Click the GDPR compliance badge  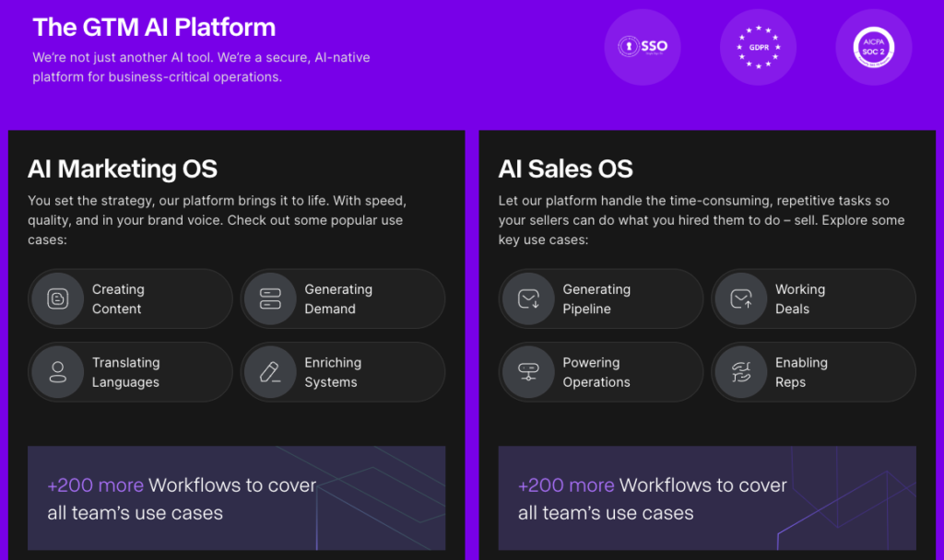(x=758, y=47)
